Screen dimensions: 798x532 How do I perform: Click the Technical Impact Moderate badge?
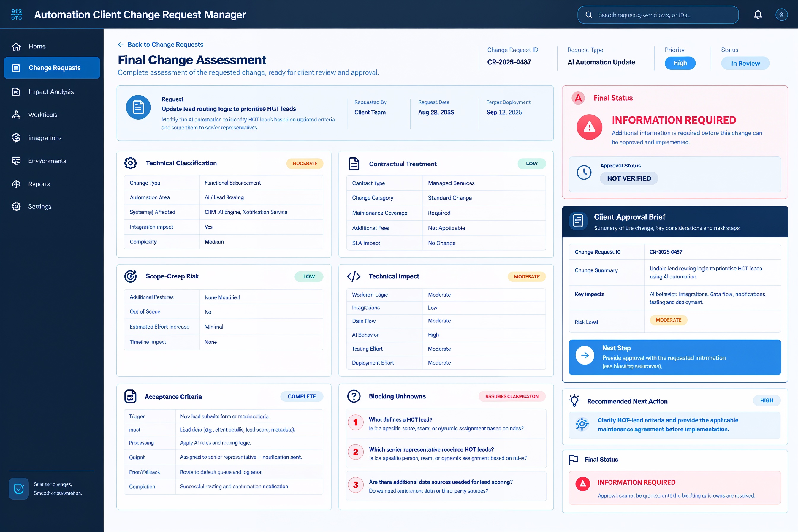pos(527,276)
